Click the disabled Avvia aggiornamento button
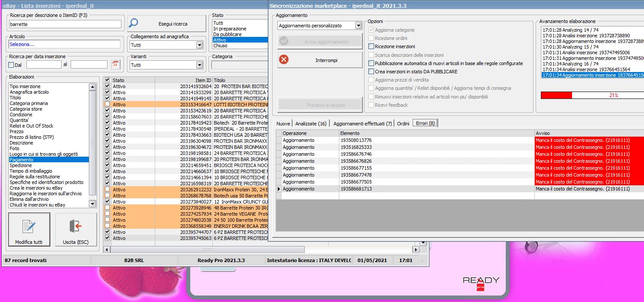644x302 pixels. click(x=320, y=42)
